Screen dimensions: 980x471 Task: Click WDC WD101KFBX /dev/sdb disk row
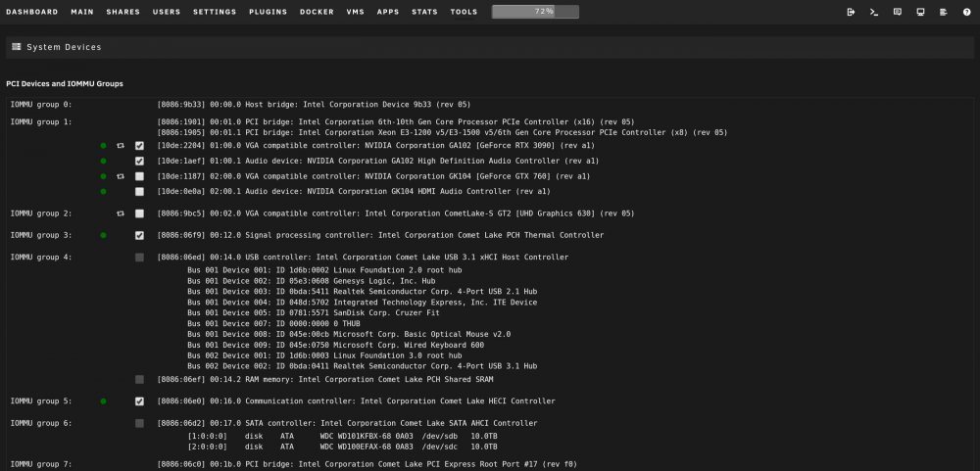(x=342, y=436)
